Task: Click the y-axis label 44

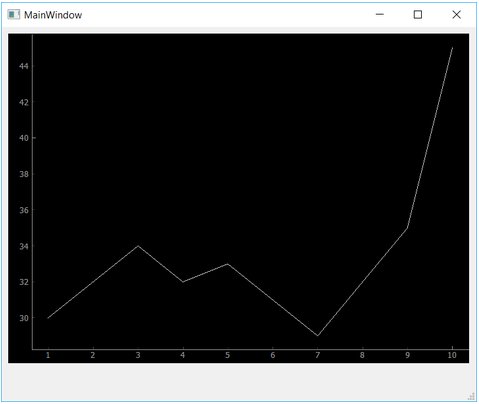Action: pyautogui.click(x=24, y=66)
